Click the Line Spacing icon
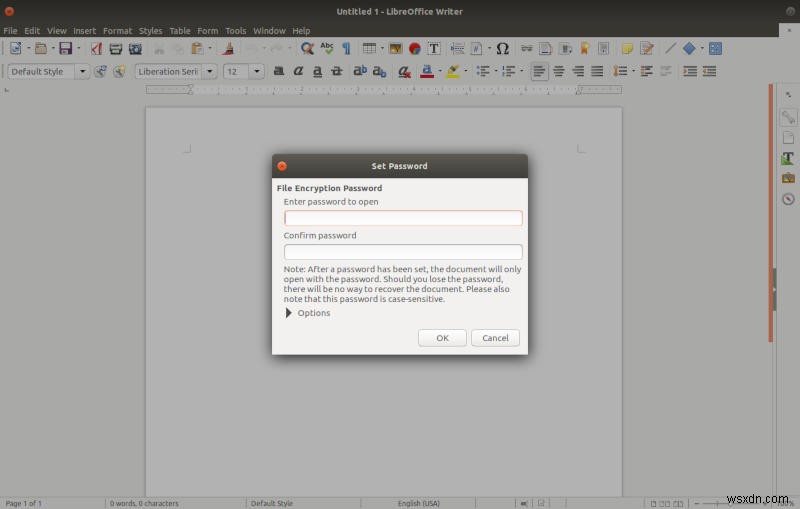This screenshot has width=800, height=509. click(620, 71)
